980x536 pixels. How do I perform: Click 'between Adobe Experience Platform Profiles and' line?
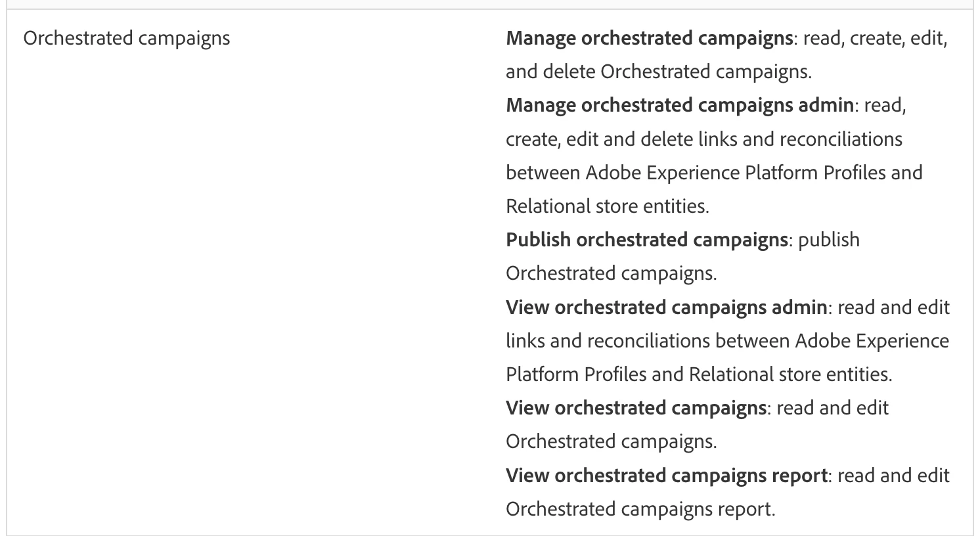click(714, 173)
